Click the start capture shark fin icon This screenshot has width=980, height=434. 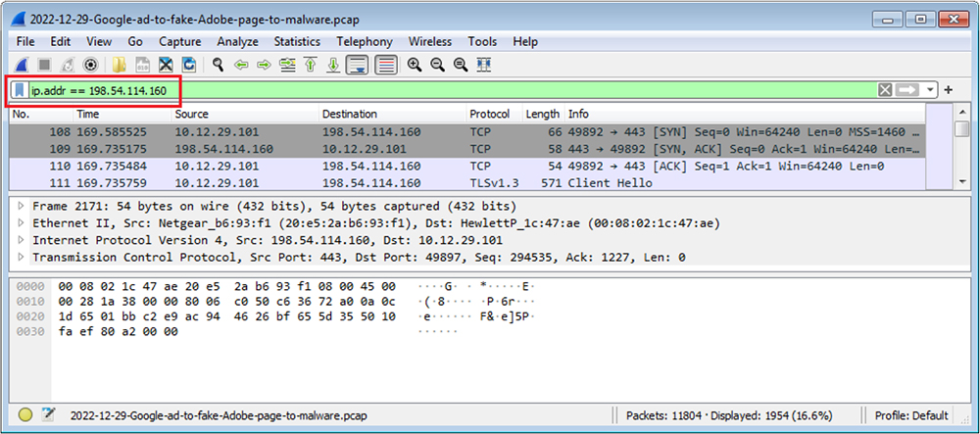(22, 65)
